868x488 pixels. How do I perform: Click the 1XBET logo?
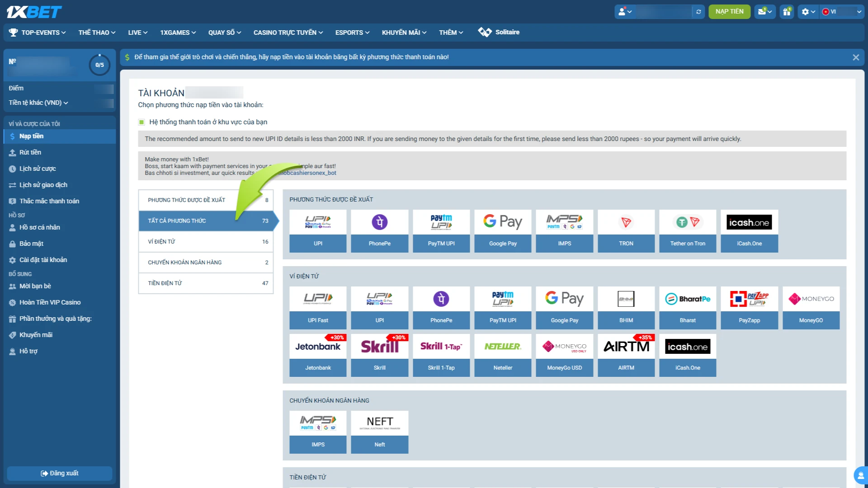34,12
